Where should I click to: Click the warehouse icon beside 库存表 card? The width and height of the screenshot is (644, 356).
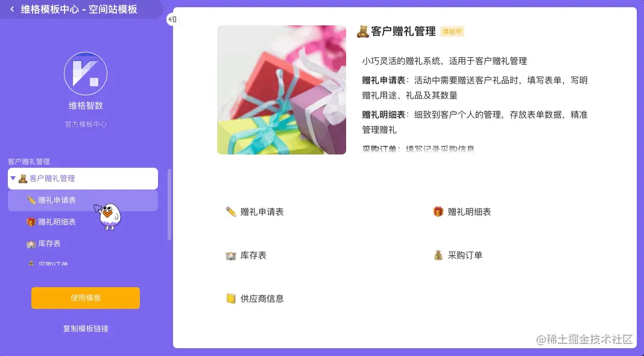[x=231, y=255]
